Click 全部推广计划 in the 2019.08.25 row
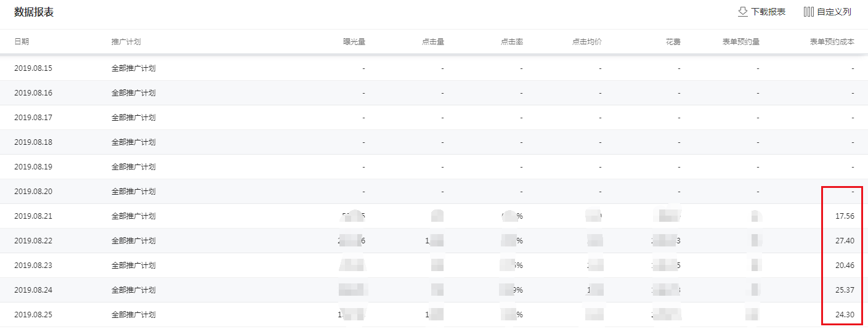Image resolution: width=868 pixels, height=329 pixels. click(x=134, y=315)
